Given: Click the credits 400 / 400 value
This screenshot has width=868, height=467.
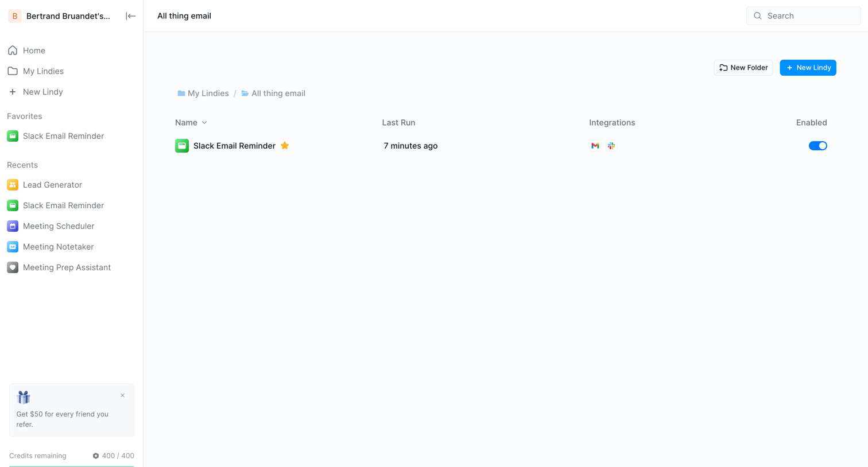Looking at the screenshot, I should tap(118, 456).
